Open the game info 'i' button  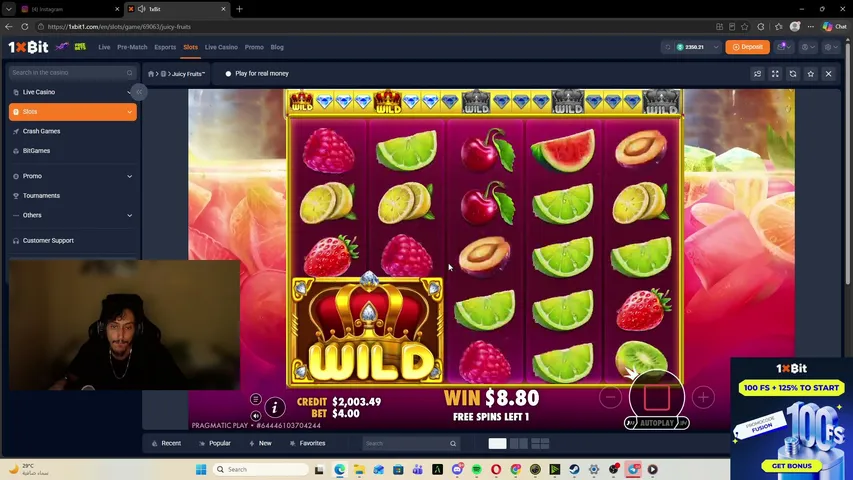click(x=275, y=407)
